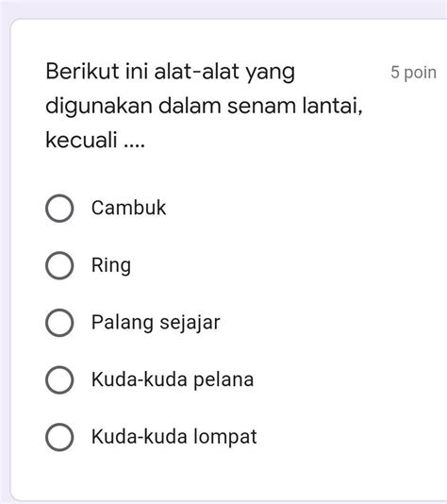Click the question line starting with digunakan
The image size is (447, 504).
click(x=205, y=106)
